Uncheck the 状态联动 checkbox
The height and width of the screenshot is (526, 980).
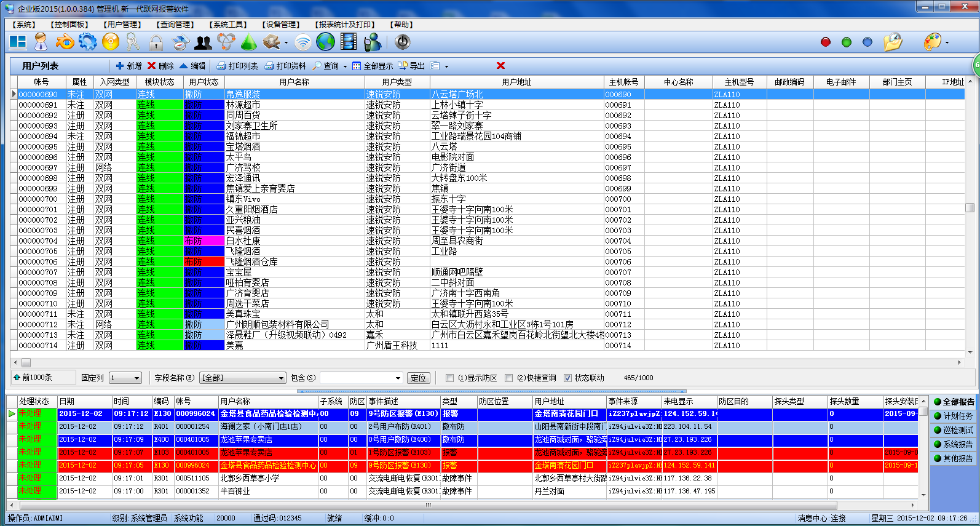[567, 378]
